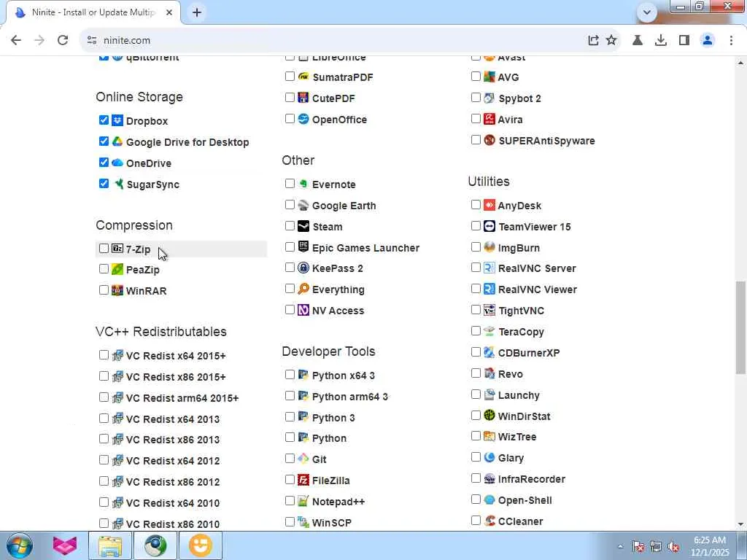Click the Git icon
Screen dimensions: 747x560
click(303, 459)
